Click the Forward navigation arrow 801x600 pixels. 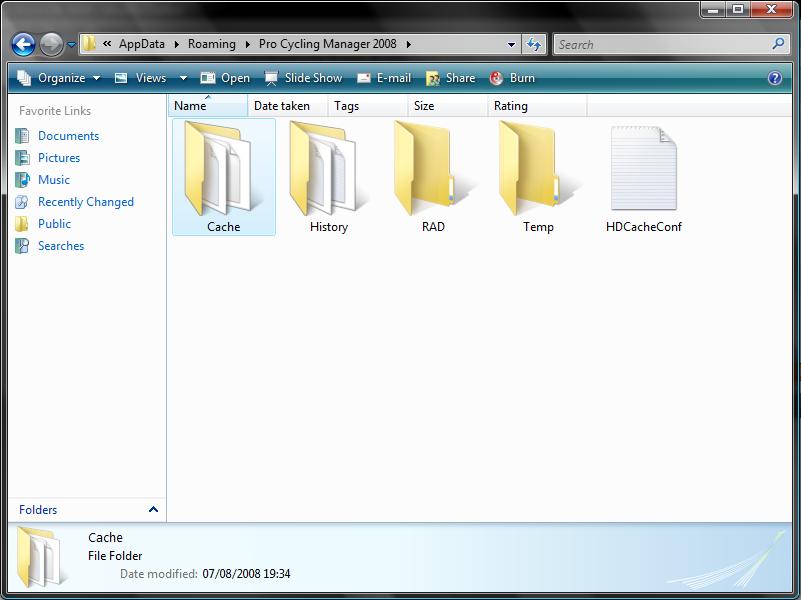point(51,44)
